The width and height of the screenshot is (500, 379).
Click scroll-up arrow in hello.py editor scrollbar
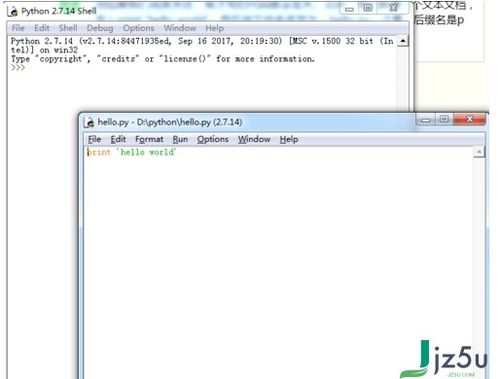tap(479, 152)
